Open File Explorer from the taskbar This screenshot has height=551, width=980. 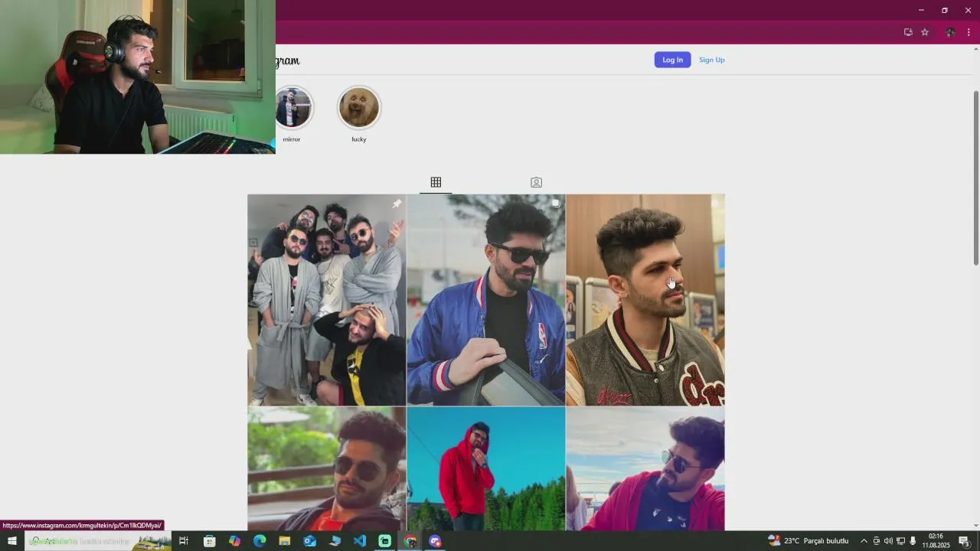pyautogui.click(x=285, y=541)
